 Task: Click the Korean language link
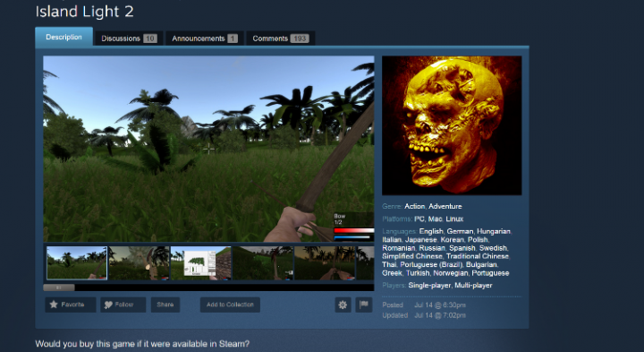[453, 240]
